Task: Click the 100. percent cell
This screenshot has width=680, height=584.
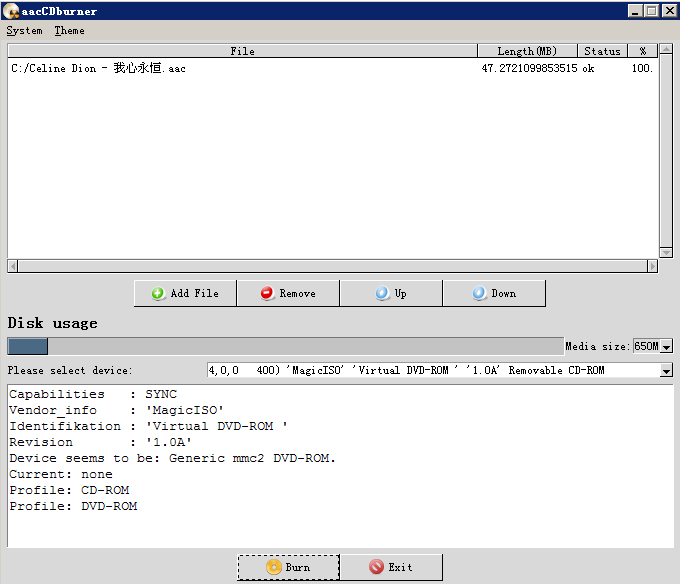Action: tap(642, 69)
